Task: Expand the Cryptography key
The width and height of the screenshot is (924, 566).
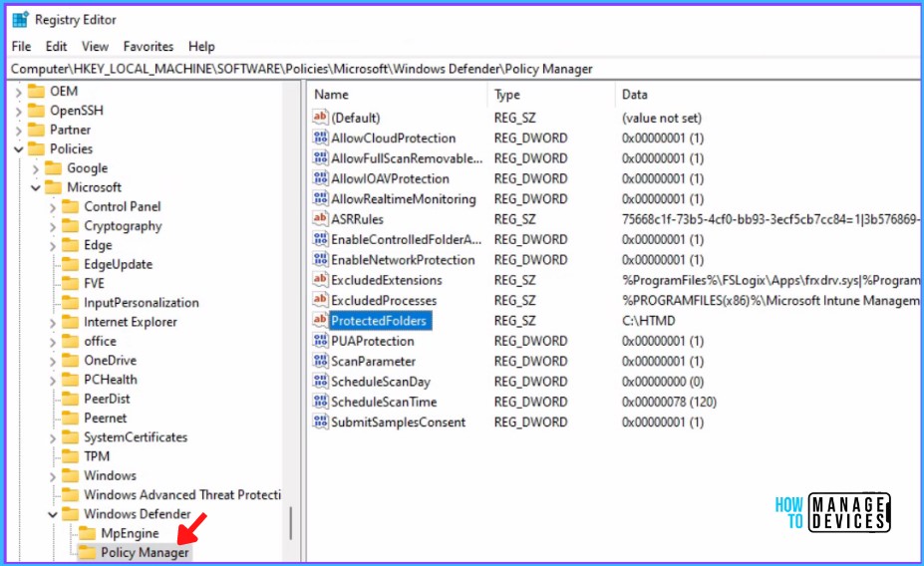Action: (x=53, y=227)
